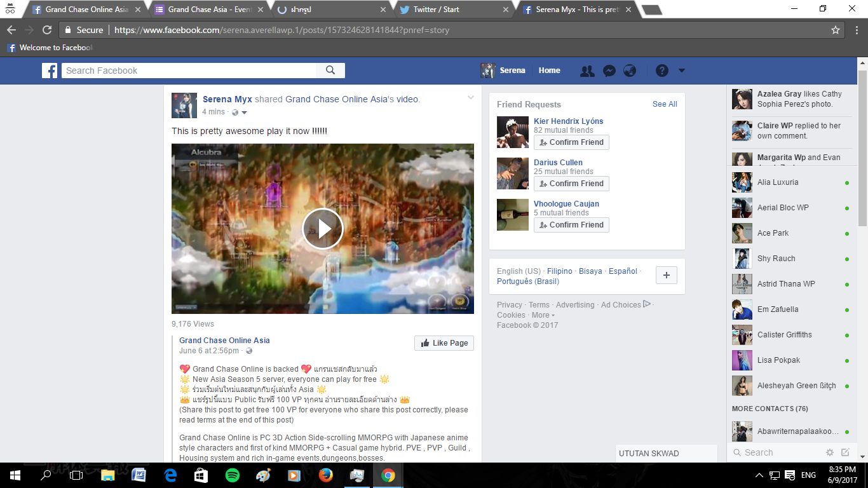Open the Chrome three-dot menu
Screen dimensions: 868x488
857,30
